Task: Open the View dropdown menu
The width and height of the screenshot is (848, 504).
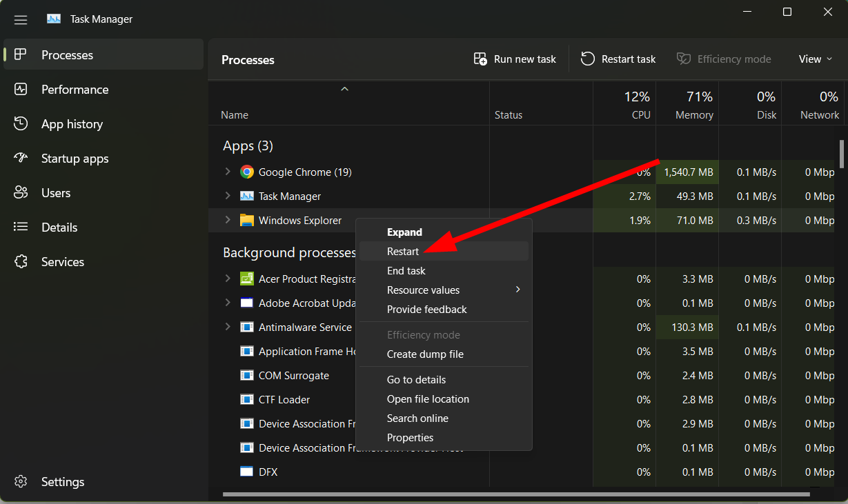Action: pyautogui.click(x=816, y=59)
